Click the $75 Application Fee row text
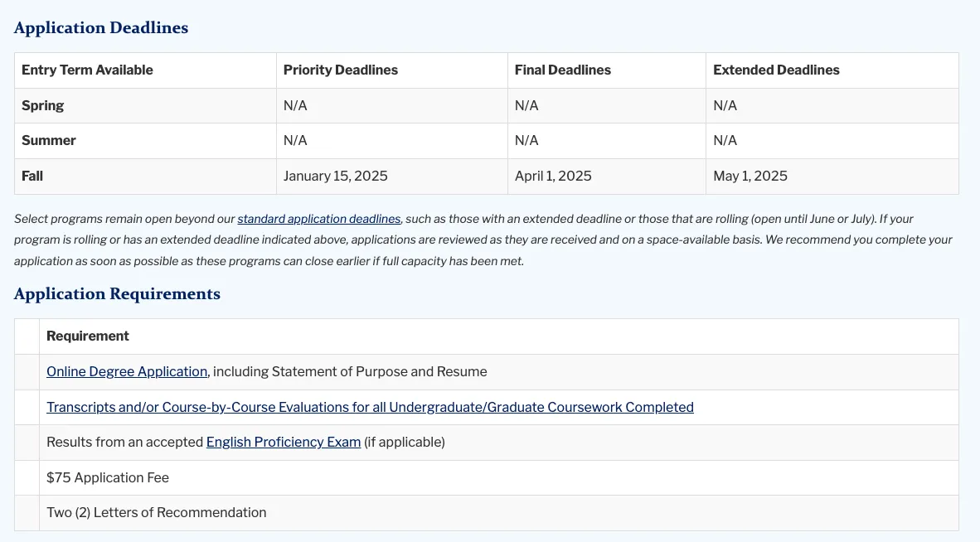Image resolution: width=980 pixels, height=542 pixels. click(x=108, y=478)
